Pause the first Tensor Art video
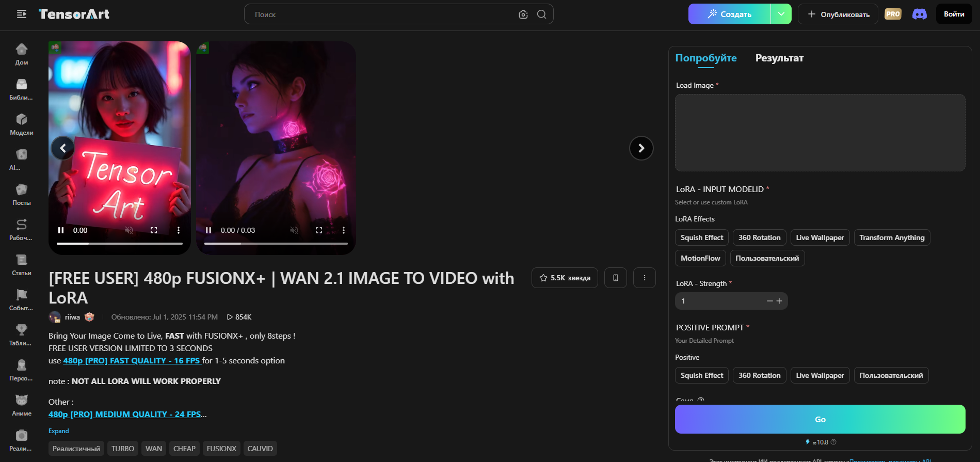The height and width of the screenshot is (462, 980). pos(61,230)
